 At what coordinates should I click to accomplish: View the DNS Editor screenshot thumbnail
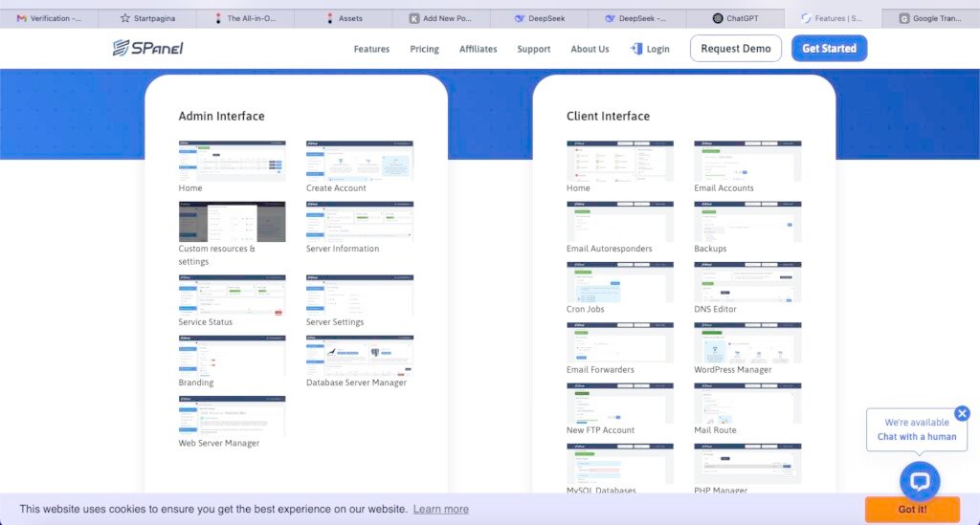pyautogui.click(x=747, y=282)
